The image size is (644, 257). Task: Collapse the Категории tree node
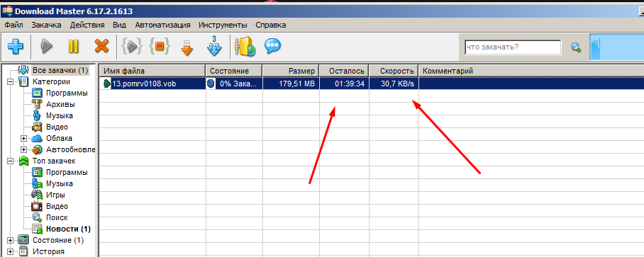click(x=10, y=81)
